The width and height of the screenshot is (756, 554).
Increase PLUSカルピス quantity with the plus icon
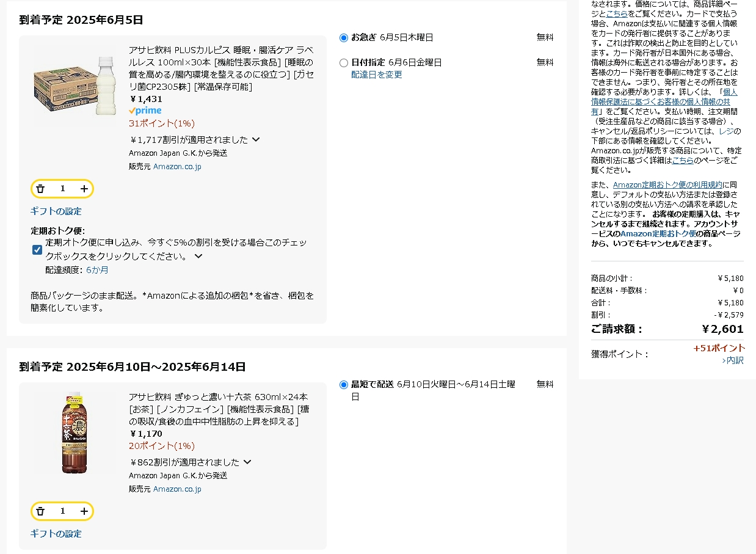84,189
